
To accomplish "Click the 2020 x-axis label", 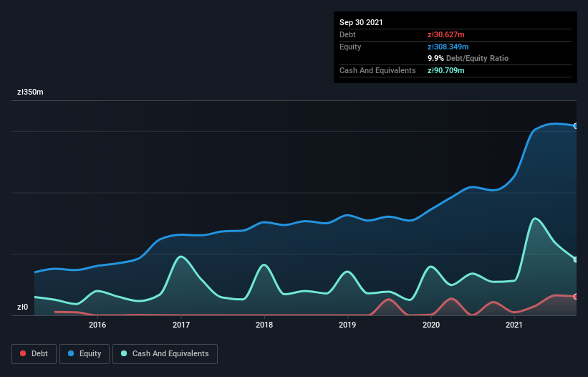I will 431,325.
